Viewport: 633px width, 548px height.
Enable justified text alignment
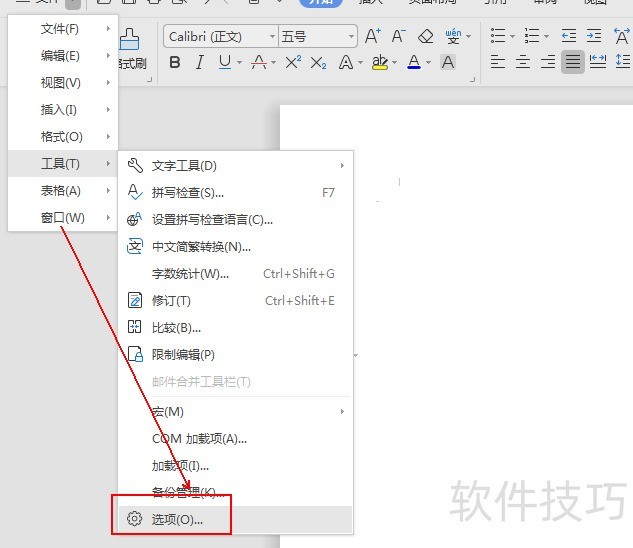tap(572, 62)
